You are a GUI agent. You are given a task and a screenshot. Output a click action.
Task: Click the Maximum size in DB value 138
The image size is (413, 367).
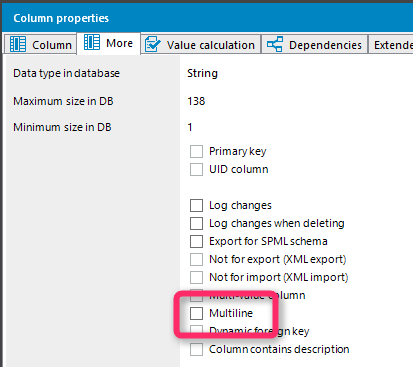click(196, 101)
